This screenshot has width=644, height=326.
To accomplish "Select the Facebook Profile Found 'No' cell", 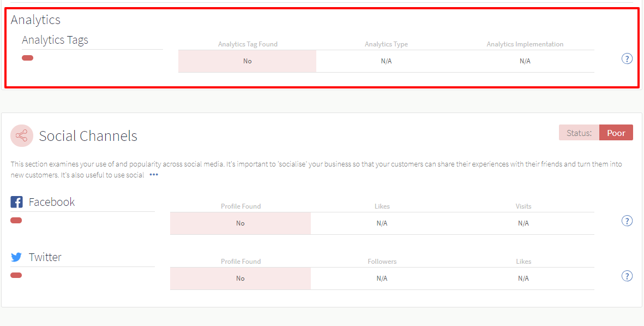I will 240,223.
